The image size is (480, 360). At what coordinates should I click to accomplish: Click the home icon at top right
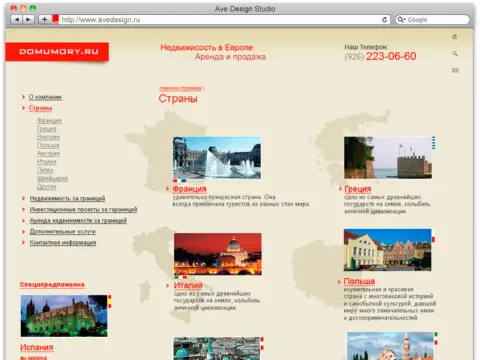454,37
